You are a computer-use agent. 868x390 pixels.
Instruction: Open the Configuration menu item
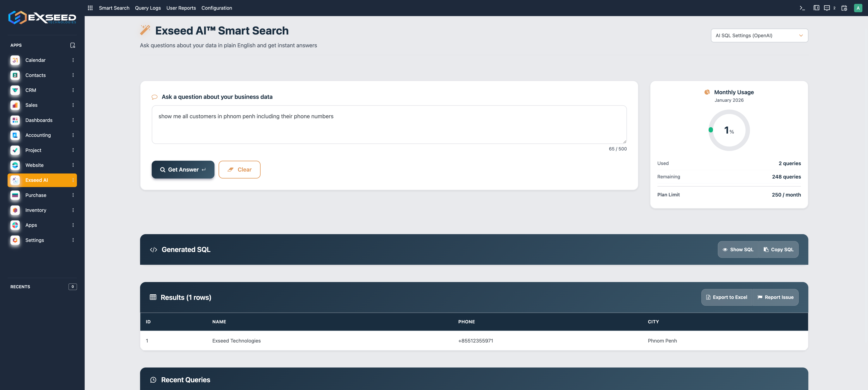point(216,8)
